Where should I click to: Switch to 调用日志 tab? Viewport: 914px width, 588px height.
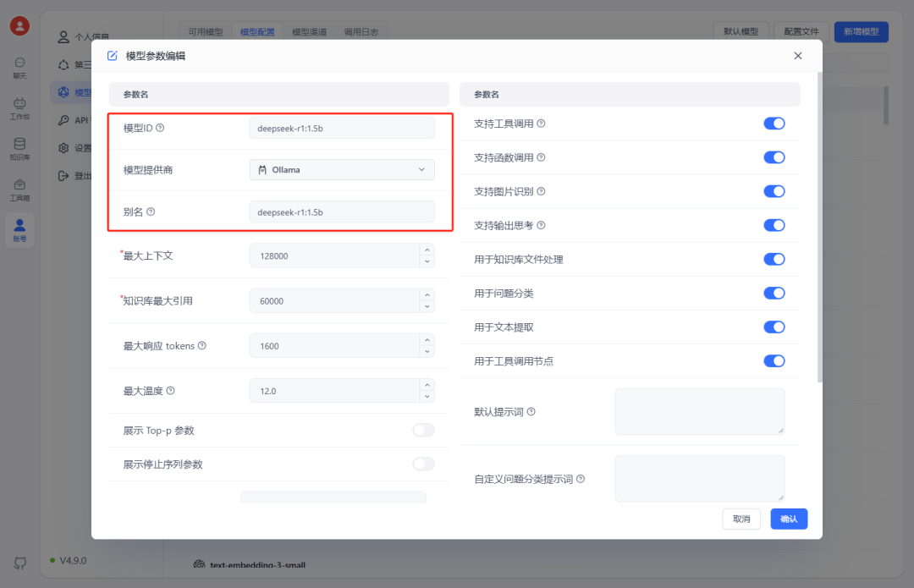[361, 32]
